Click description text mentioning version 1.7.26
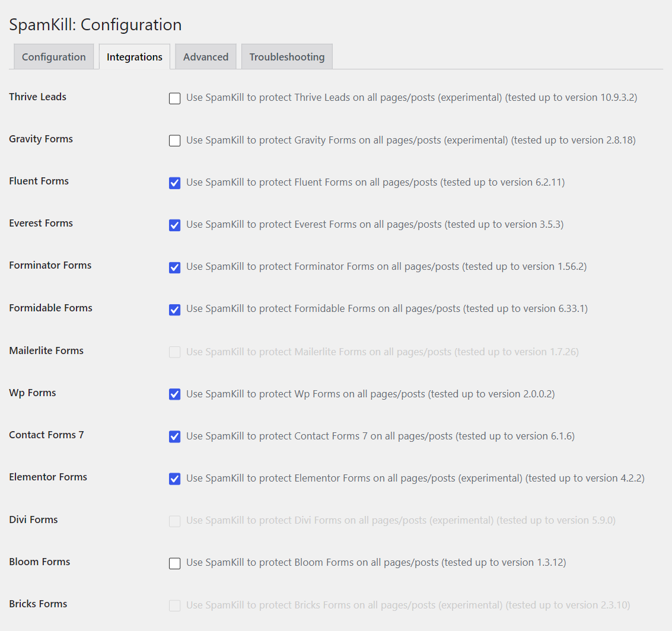Screen dimensions: 672x631 383,352
